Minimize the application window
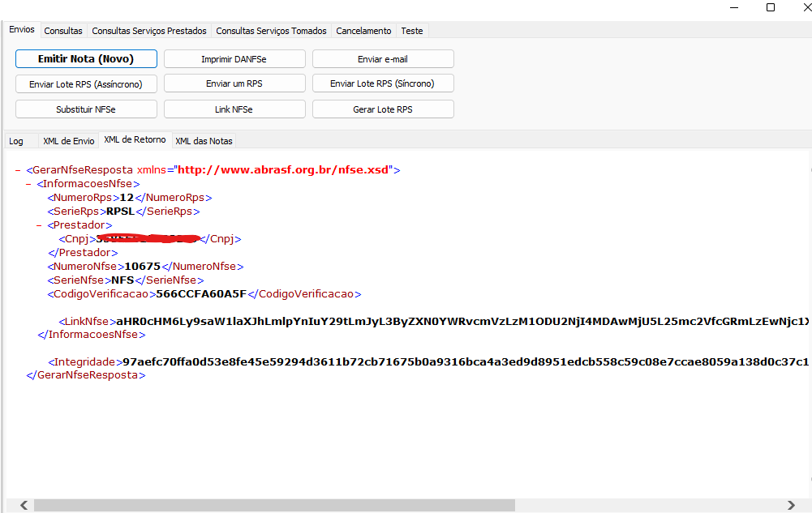This screenshot has width=812, height=513. 734,7
